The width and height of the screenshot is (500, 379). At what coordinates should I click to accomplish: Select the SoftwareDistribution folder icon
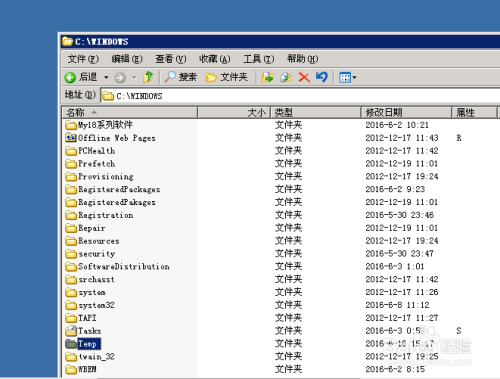(x=71, y=266)
